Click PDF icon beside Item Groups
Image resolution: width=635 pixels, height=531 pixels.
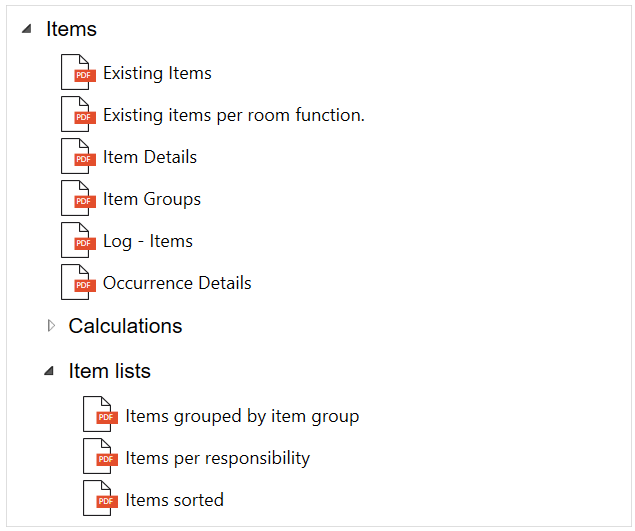[x=77, y=199]
